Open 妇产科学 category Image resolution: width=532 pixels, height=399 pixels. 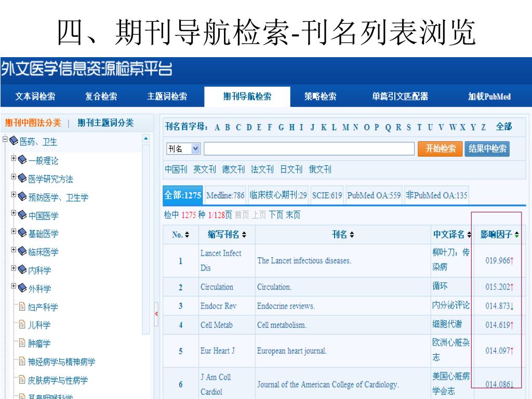click(x=43, y=307)
